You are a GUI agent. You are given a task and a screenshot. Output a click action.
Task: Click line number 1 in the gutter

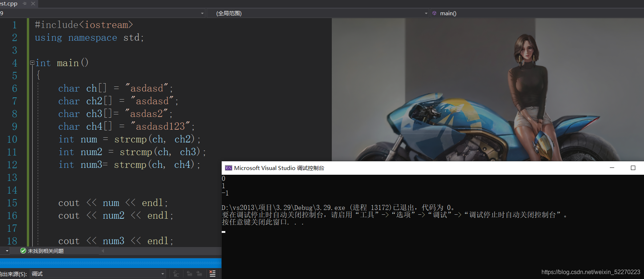click(15, 25)
